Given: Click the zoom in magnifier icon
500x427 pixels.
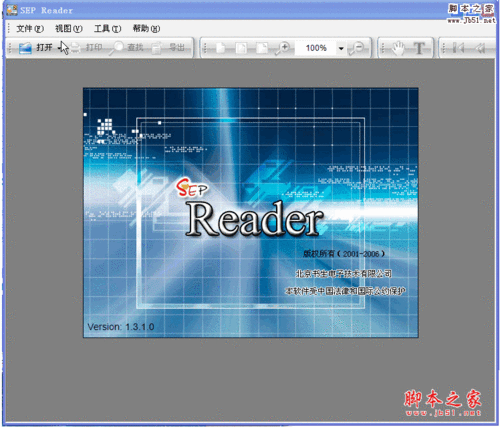Looking at the screenshot, I should pos(282,48).
